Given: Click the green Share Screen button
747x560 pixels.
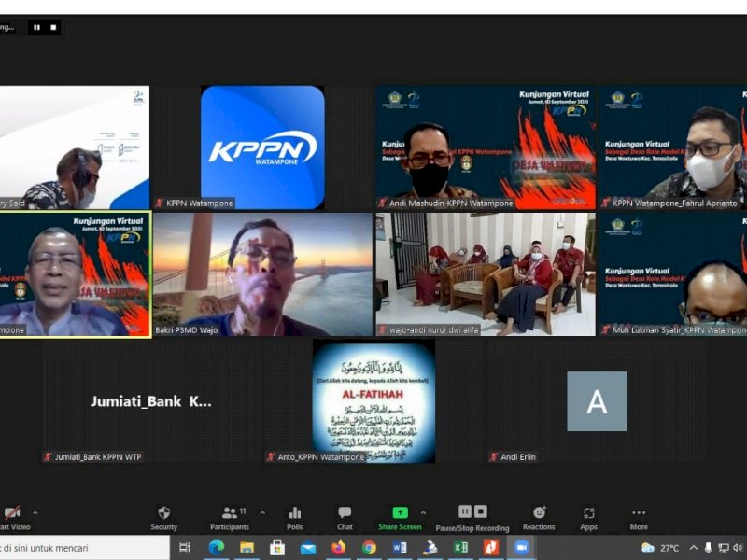Looking at the screenshot, I should coord(400,518).
